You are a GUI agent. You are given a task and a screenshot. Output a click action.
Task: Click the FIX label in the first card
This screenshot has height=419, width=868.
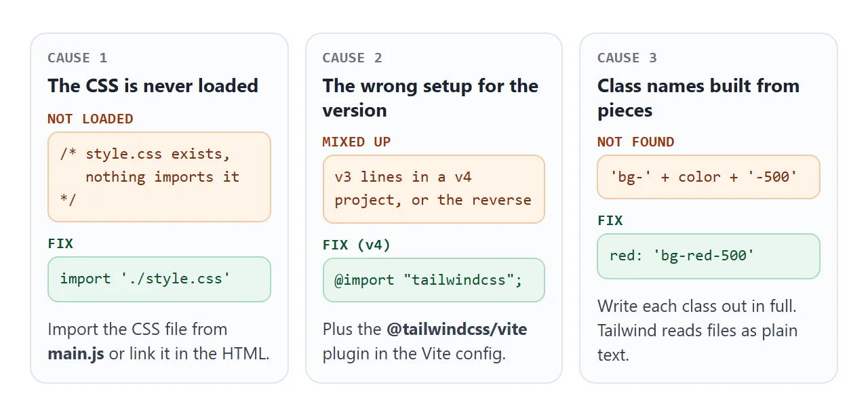[x=60, y=244]
